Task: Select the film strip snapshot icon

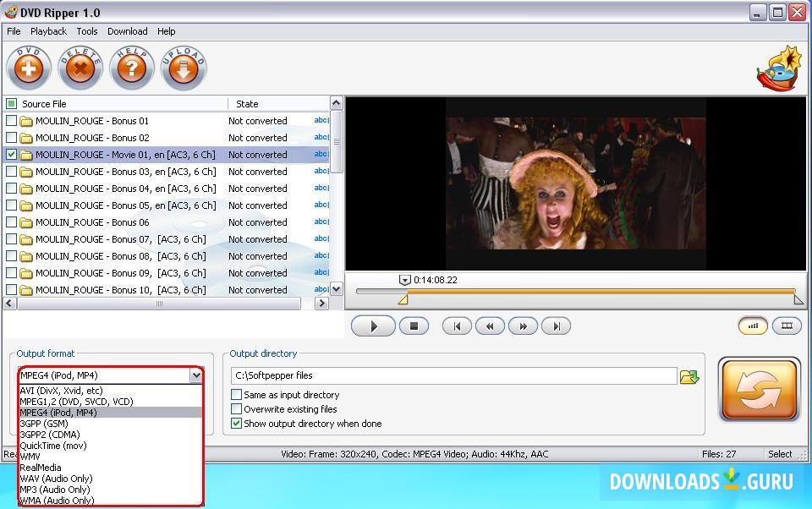Action: coord(788,325)
